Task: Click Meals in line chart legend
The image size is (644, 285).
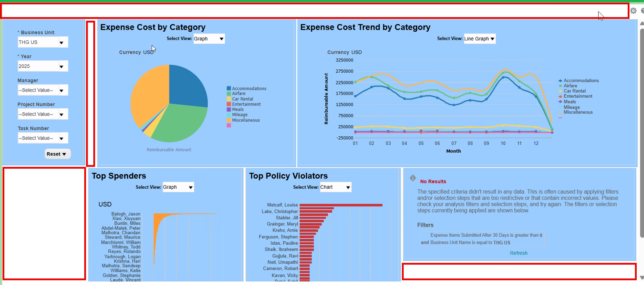Action: pyautogui.click(x=570, y=102)
